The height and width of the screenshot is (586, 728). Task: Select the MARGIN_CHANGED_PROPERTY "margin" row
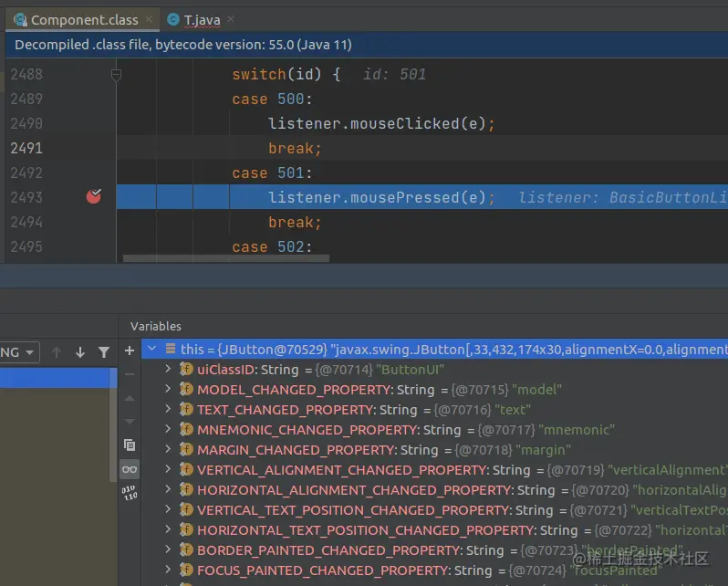[434, 450]
